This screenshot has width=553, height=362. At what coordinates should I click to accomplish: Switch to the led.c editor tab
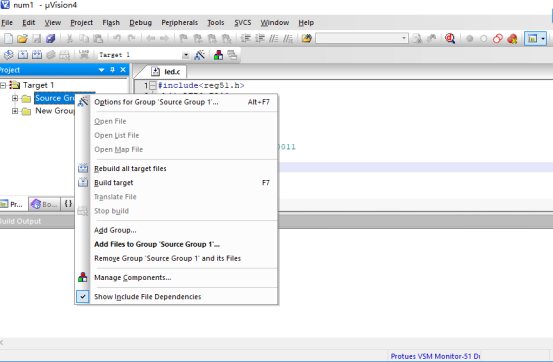(x=166, y=72)
